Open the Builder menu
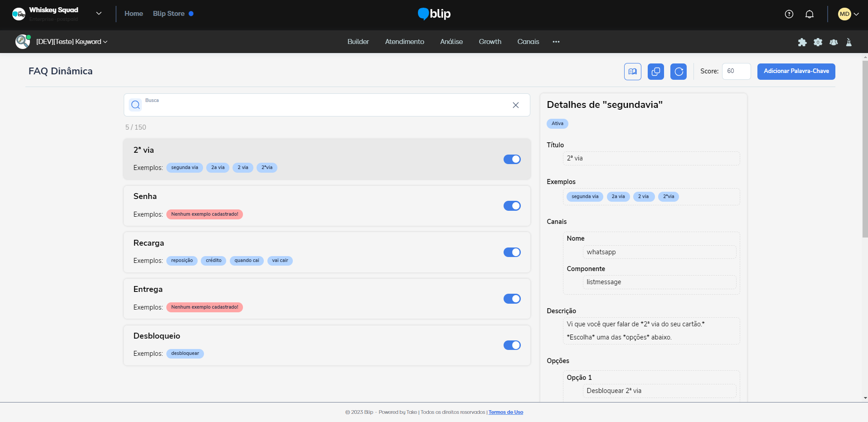 click(358, 42)
